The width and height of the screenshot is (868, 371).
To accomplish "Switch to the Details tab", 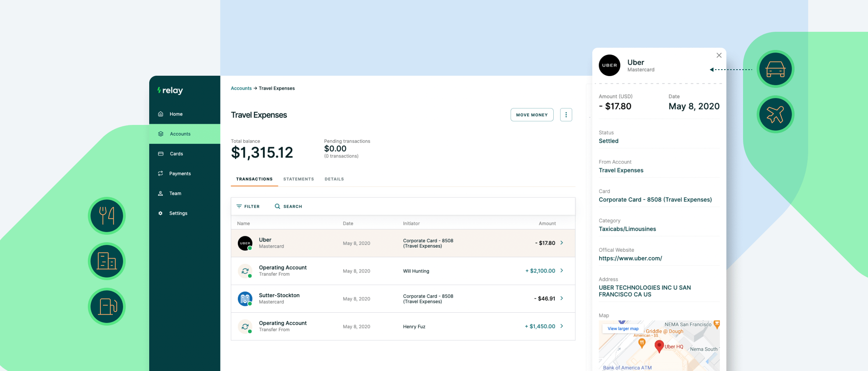I will [x=334, y=179].
